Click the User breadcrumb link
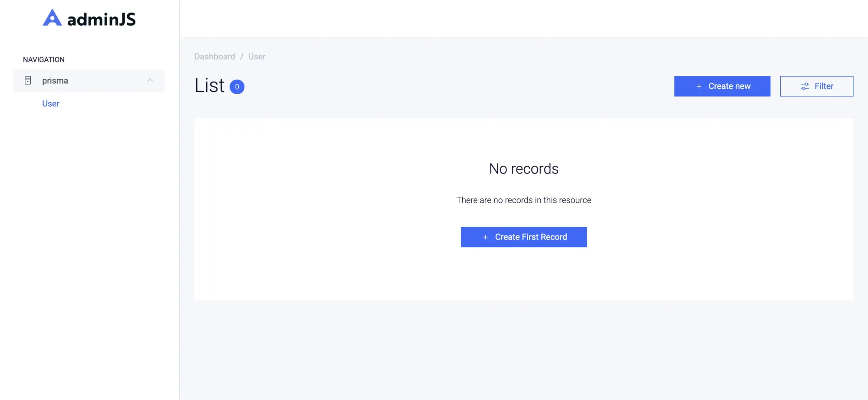This screenshot has width=868, height=400. click(x=257, y=56)
